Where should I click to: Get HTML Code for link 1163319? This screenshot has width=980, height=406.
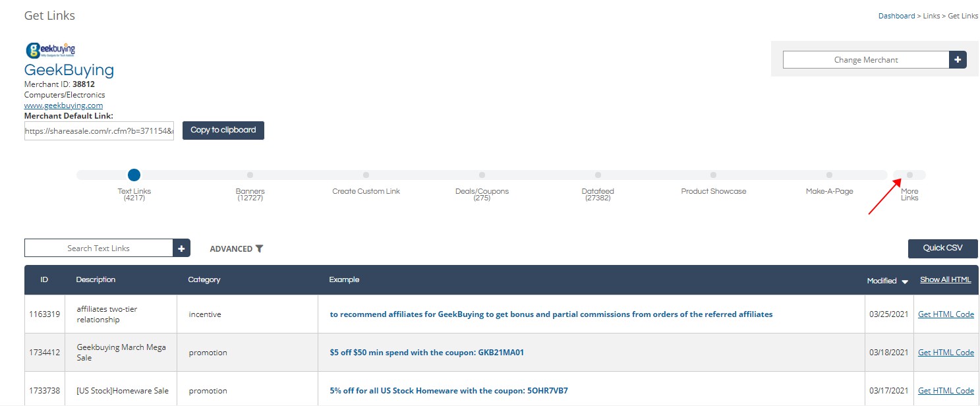946,314
